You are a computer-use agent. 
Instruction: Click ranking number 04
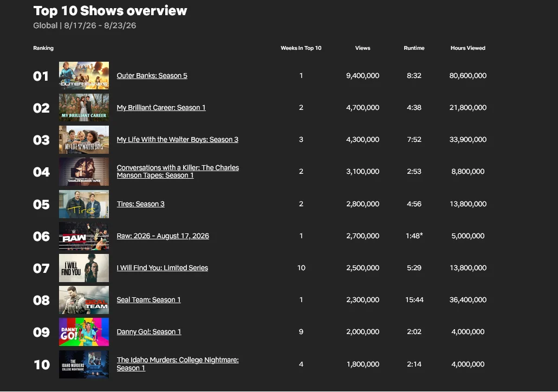pos(41,172)
